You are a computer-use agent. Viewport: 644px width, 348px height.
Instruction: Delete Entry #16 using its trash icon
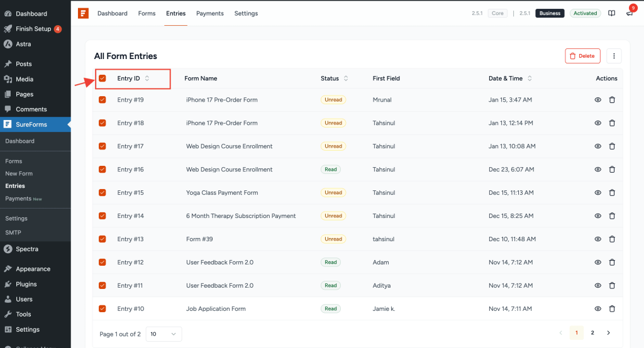point(612,170)
